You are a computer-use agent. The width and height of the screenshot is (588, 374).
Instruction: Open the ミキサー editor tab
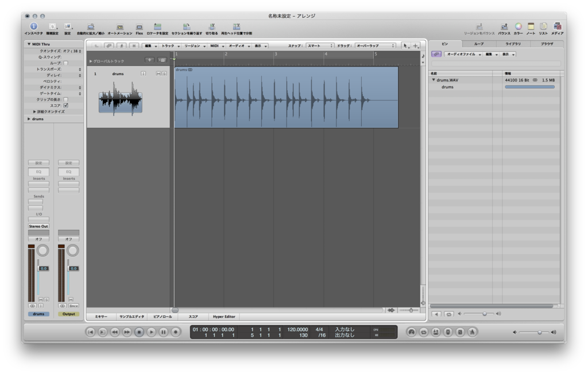[101, 317]
